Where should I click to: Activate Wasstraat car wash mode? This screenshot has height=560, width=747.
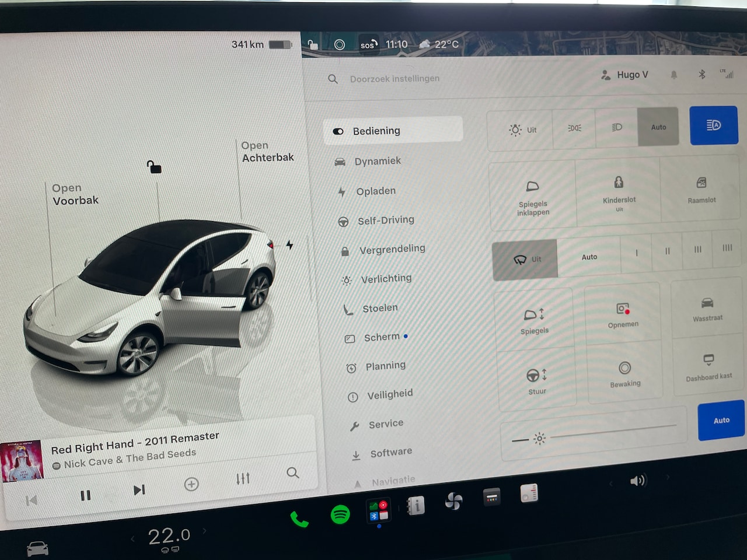(x=708, y=309)
